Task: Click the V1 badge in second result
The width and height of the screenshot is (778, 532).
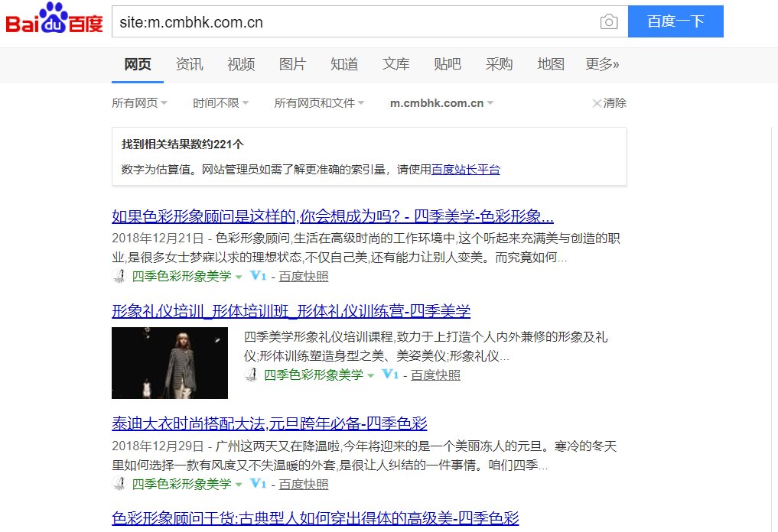Action: click(x=390, y=375)
